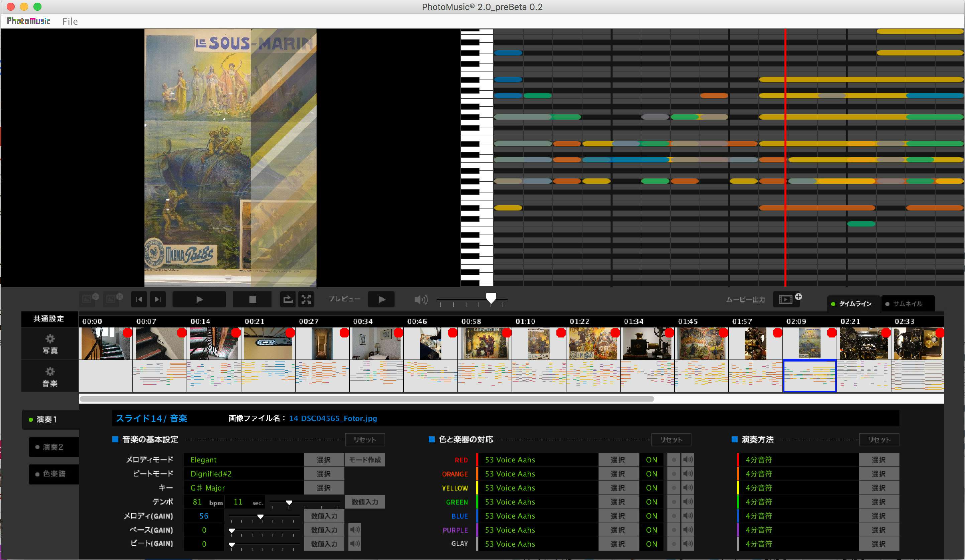
Task: Click the master volume speaker icon
Action: 421,299
